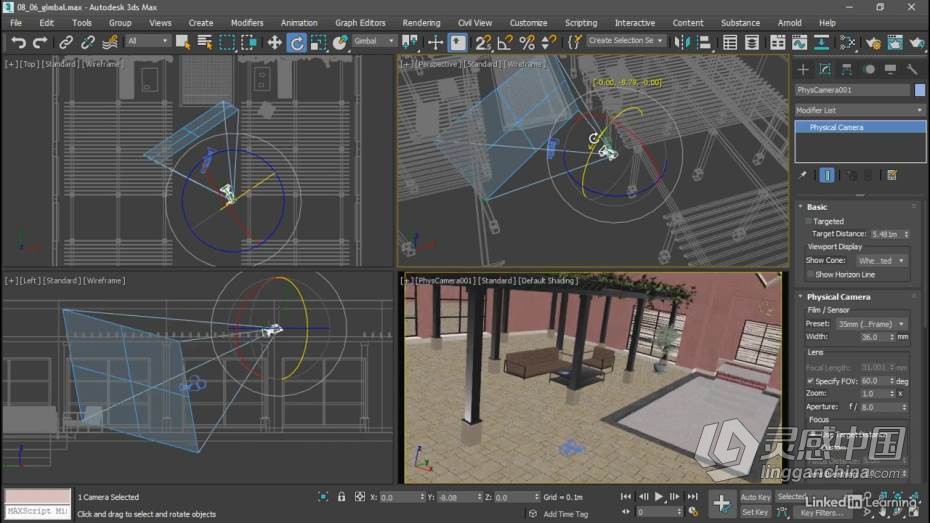Open the Layer Explorer icon
Viewport: 930px width, 523px height.
(751, 42)
